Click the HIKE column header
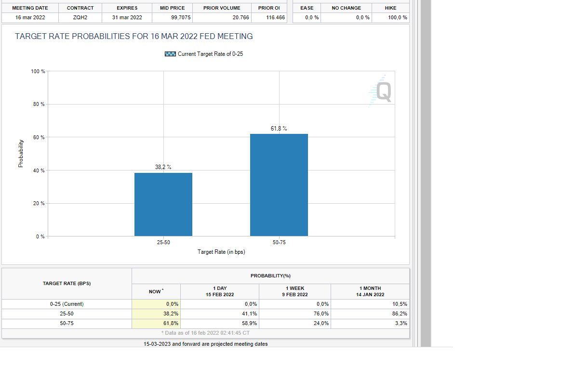The height and width of the screenshot is (366, 588). point(390,8)
